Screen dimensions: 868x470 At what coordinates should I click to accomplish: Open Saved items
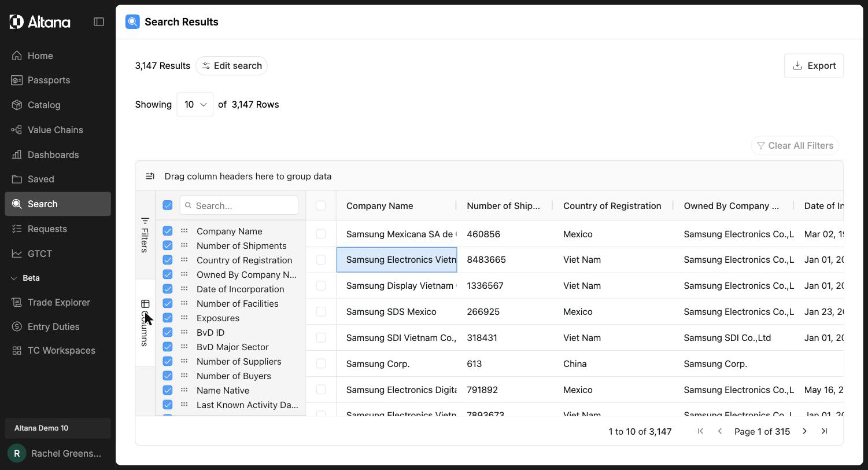(58, 179)
